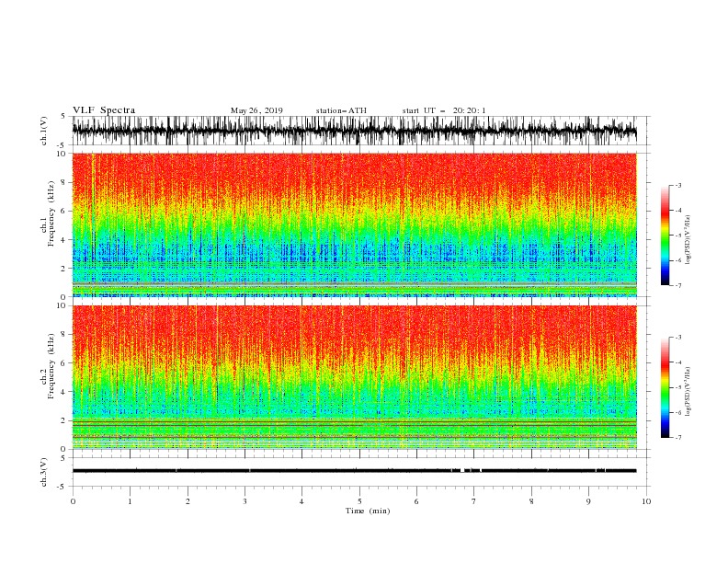This screenshot has height=563, width=728.
Task: Click the "-3" tick on ch.1 colorbar
Action: pos(677,185)
